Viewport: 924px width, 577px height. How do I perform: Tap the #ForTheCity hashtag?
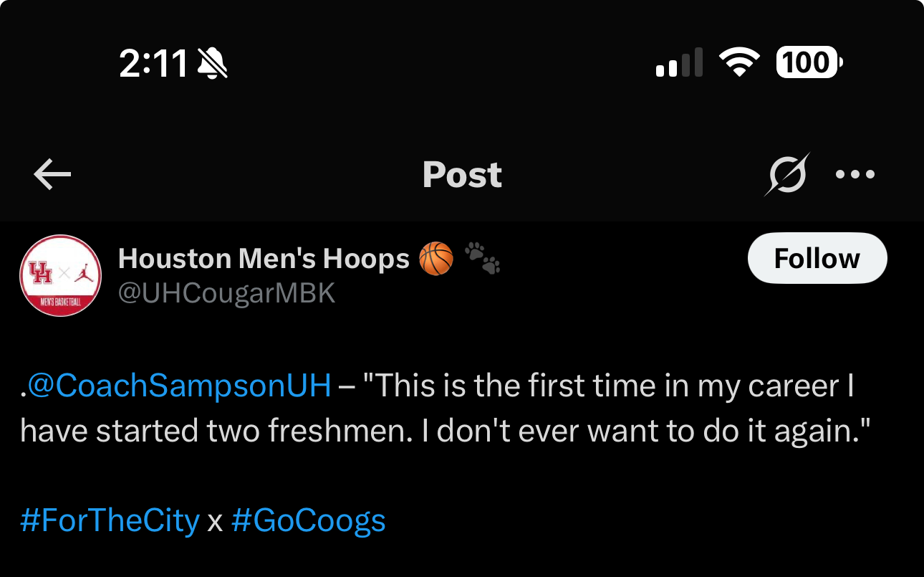(110, 520)
